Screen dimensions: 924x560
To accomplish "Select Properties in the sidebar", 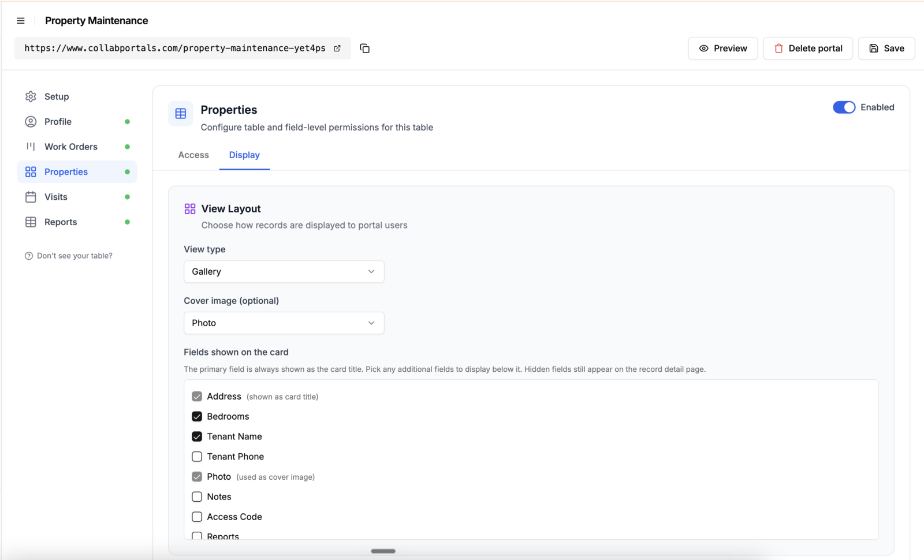I will coord(77,172).
